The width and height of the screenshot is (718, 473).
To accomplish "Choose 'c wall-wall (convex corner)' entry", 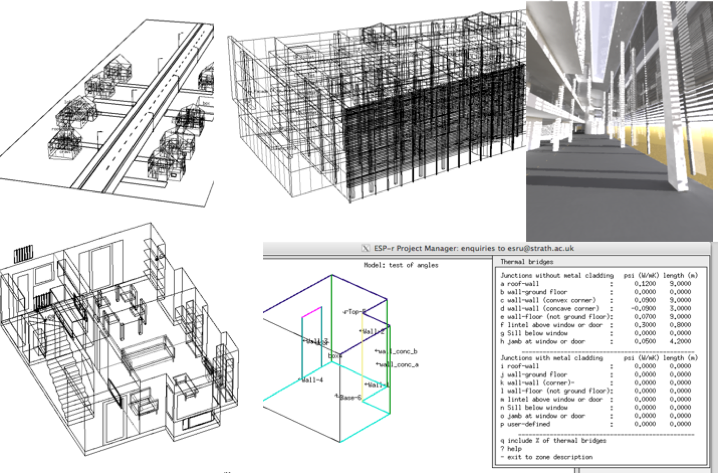I will (551, 301).
